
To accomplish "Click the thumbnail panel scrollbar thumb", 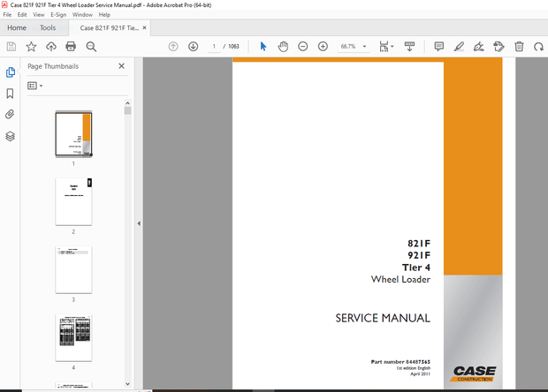I will click(127, 110).
